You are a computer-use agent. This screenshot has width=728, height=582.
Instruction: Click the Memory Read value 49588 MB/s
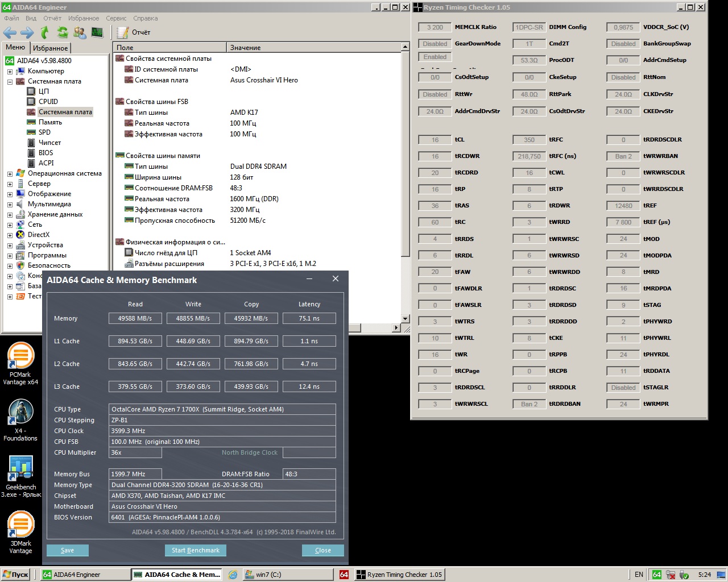135,318
